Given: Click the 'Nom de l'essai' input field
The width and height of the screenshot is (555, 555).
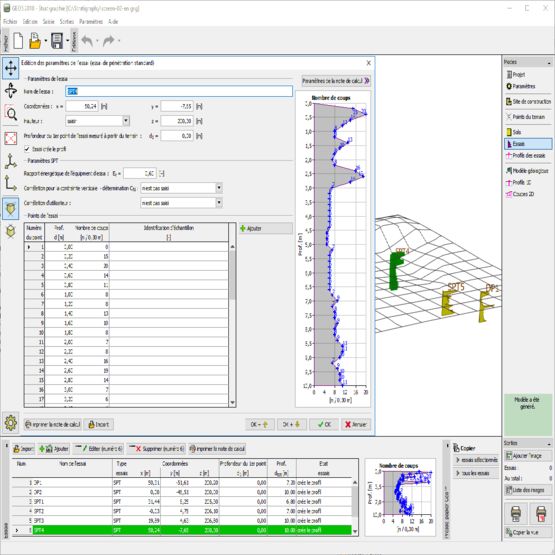Looking at the screenshot, I should pyautogui.click(x=179, y=91).
